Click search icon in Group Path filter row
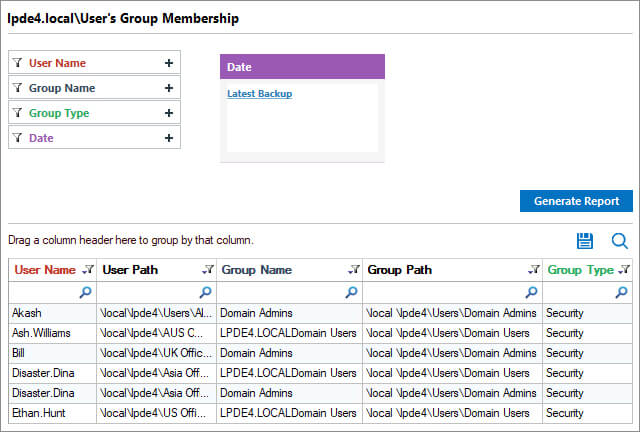Image resolution: width=640 pixels, height=432 pixels. pos(531,292)
